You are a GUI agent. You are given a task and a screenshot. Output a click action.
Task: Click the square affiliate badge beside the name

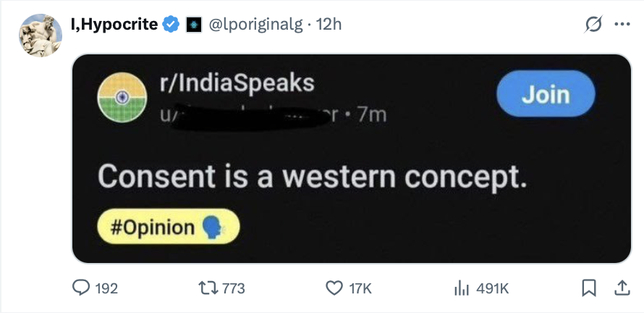tap(192, 25)
